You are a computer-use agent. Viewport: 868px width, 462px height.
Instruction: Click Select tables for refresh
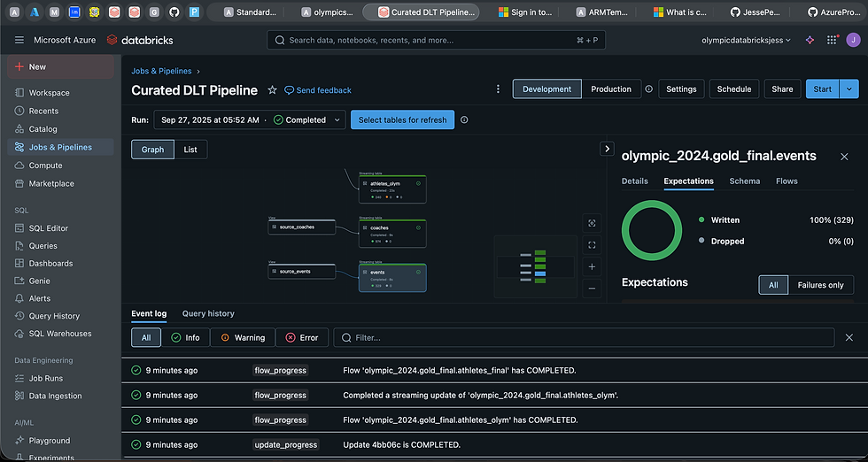[x=402, y=120]
